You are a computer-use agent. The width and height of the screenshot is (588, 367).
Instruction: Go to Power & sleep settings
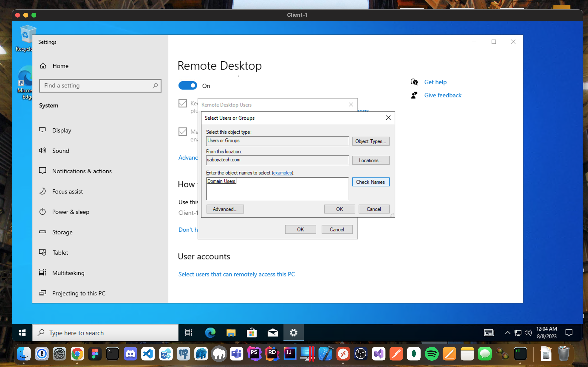(71, 212)
